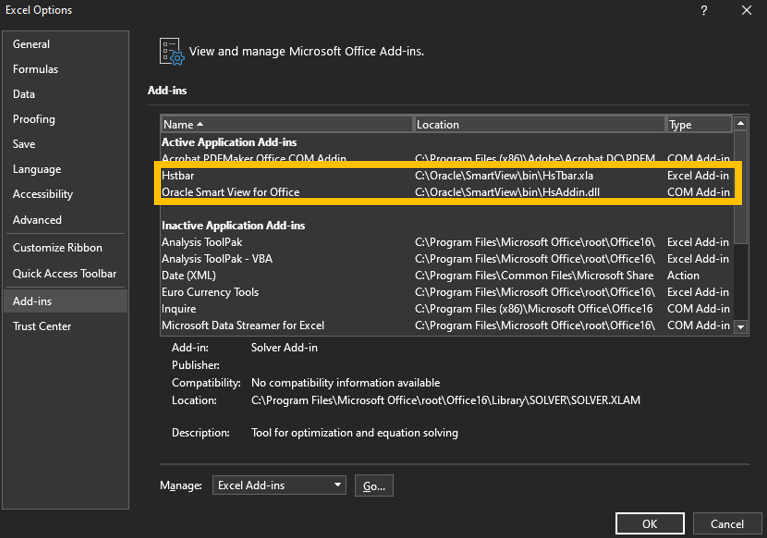Close the Excel Options dialog
The height and width of the screenshot is (538, 767).
click(746, 11)
